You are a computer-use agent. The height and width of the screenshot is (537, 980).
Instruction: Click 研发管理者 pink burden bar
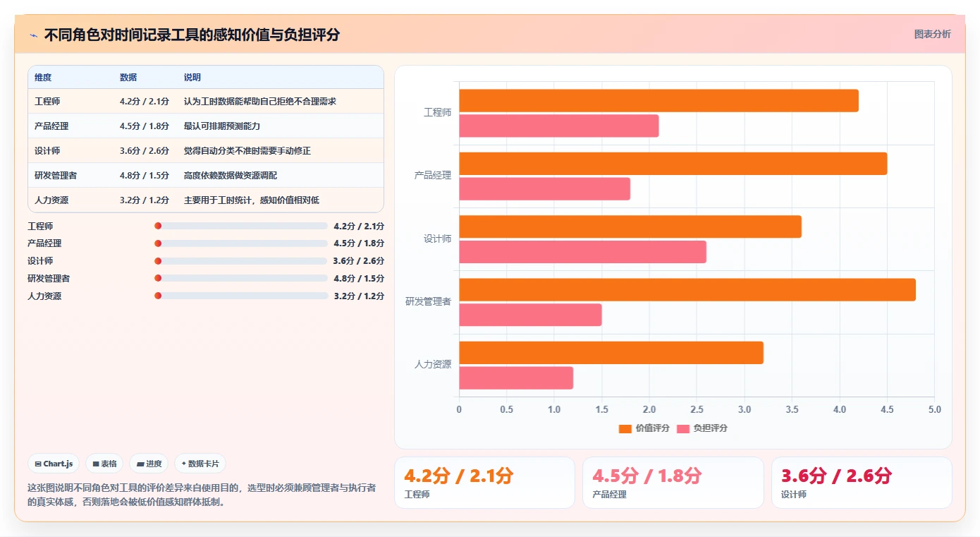point(531,315)
